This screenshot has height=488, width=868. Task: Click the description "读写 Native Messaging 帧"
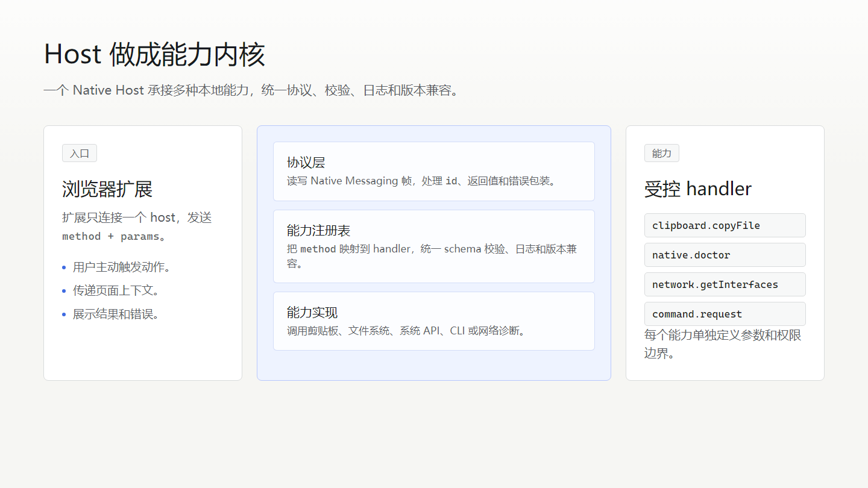421,181
